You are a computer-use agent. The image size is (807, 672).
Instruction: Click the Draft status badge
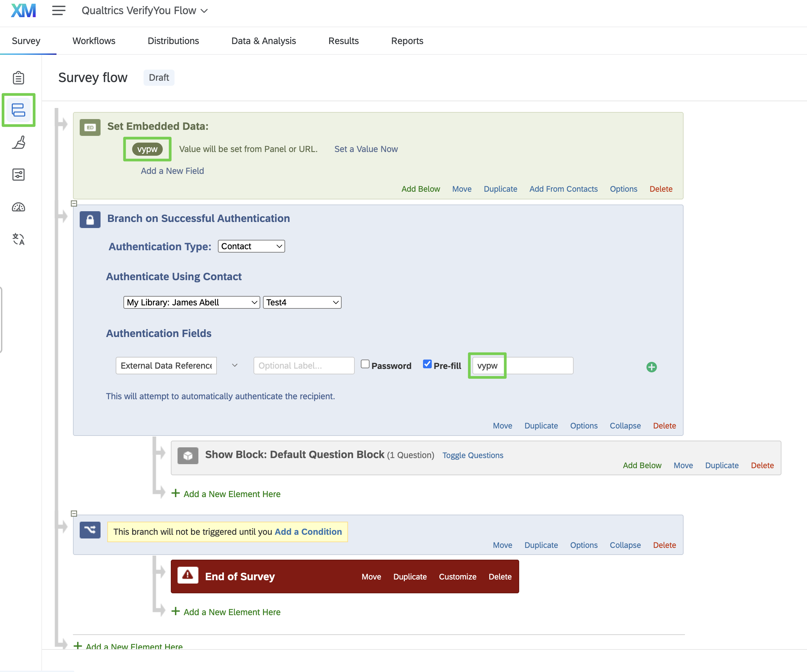pyautogui.click(x=159, y=78)
